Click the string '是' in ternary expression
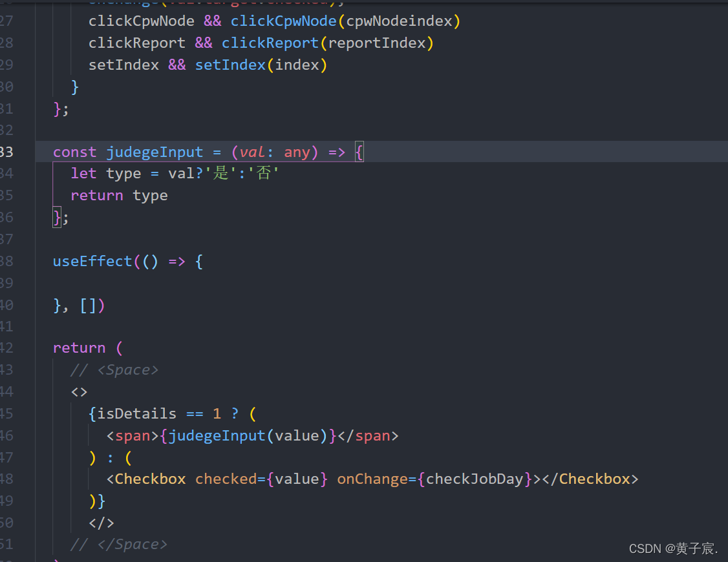This screenshot has height=562, width=728. pos(221,173)
